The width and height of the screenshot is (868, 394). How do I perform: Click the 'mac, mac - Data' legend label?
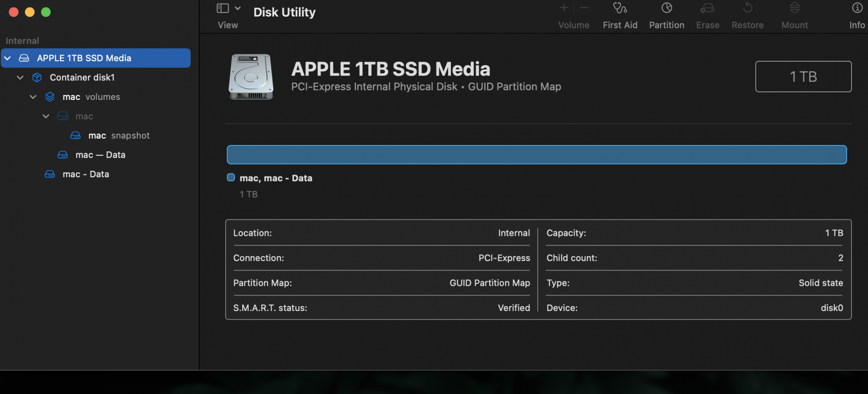[x=276, y=178]
